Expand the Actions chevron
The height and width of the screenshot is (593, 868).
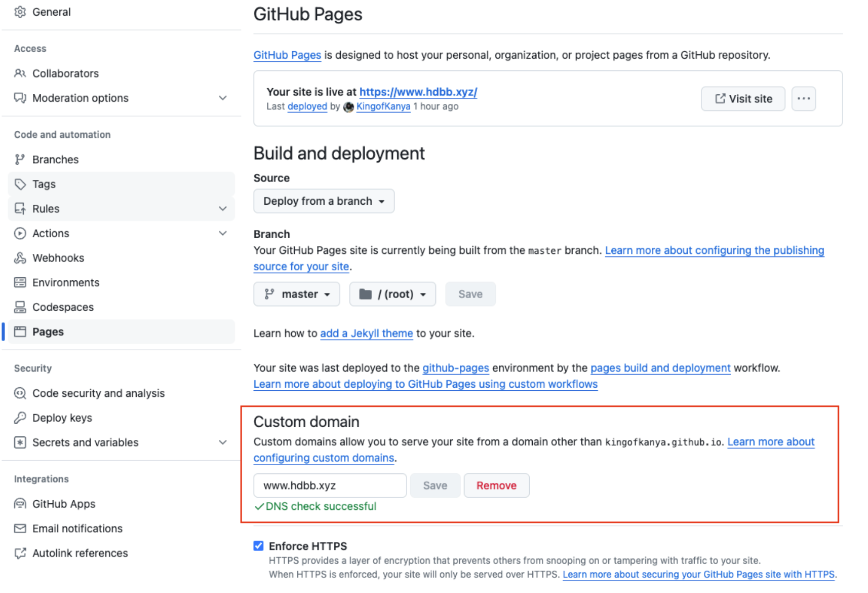[222, 233]
